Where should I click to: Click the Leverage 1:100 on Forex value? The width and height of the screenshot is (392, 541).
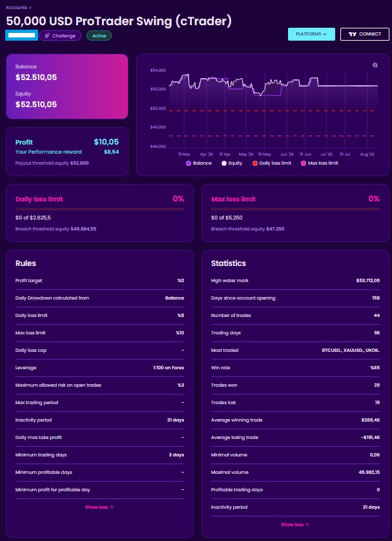pos(169,368)
